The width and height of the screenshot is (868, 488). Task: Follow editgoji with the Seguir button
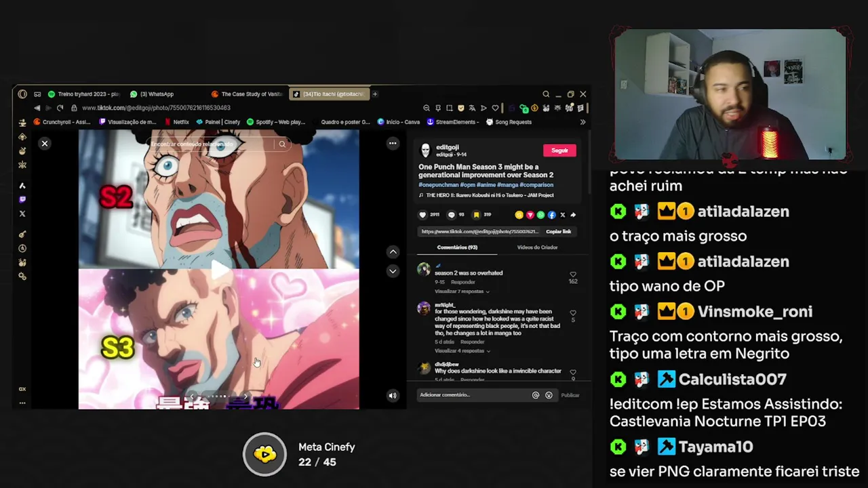click(x=559, y=150)
